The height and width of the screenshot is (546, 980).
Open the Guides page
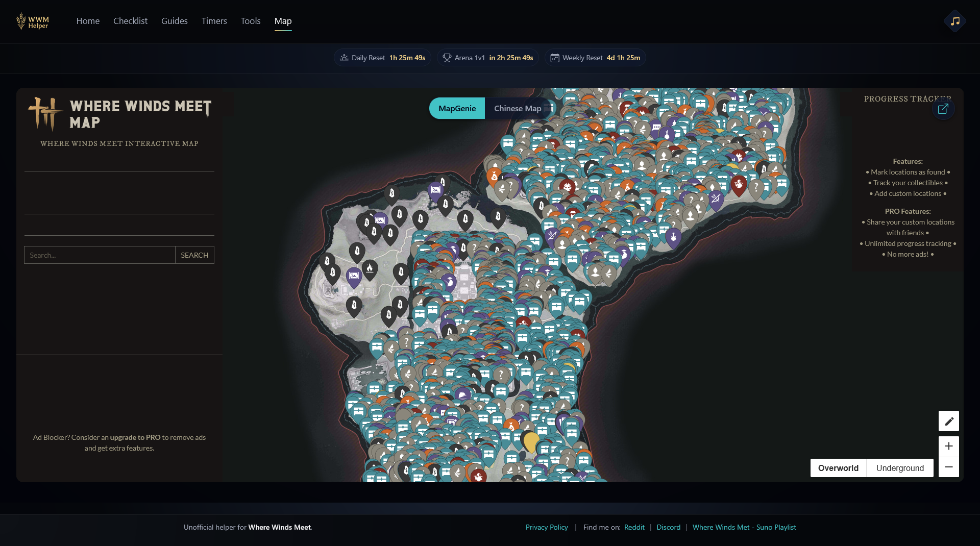pyautogui.click(x=175, y=21)
